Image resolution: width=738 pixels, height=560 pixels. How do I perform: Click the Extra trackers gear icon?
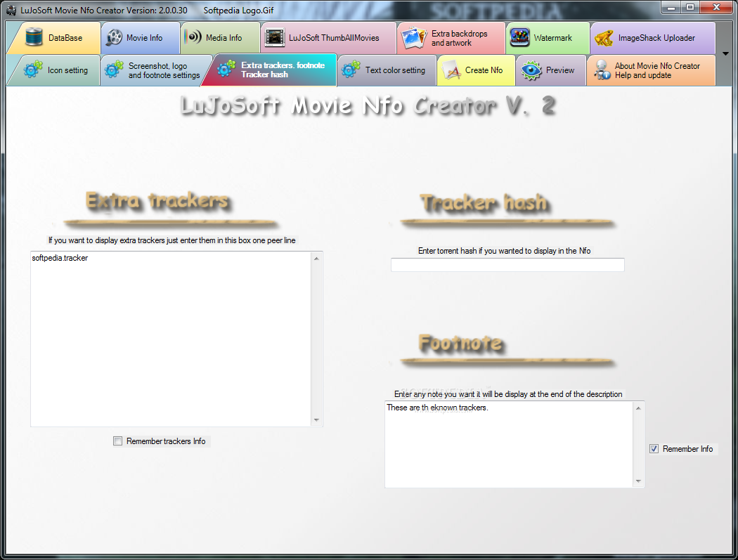226,69
